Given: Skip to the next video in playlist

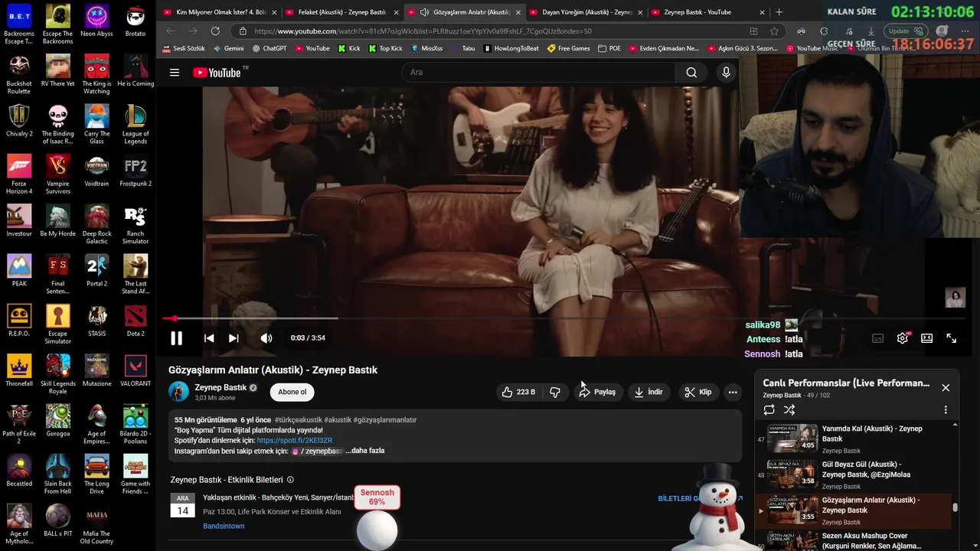Looking at the screenshot, I should coord(234,338).
